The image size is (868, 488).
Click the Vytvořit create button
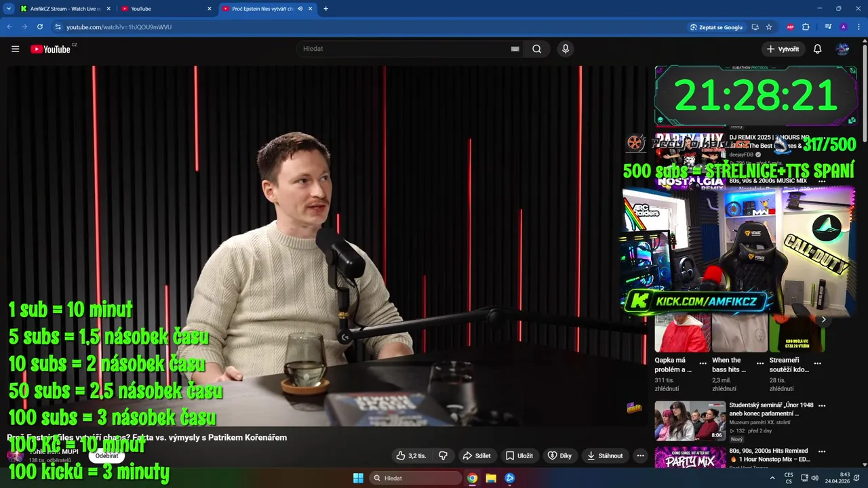click(783, 49)
